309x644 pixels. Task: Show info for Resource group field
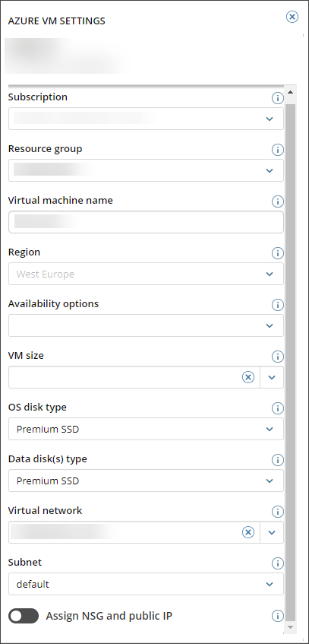click(x=278, y=150)
